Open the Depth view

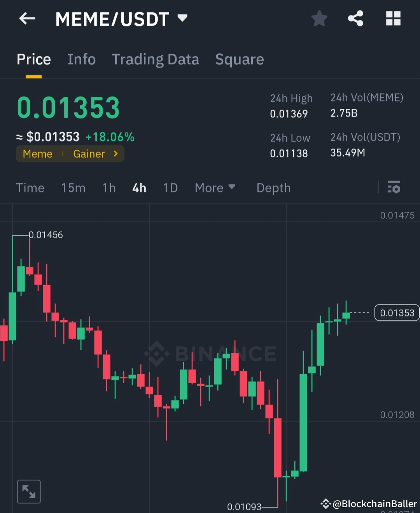(x=273, y=188)
